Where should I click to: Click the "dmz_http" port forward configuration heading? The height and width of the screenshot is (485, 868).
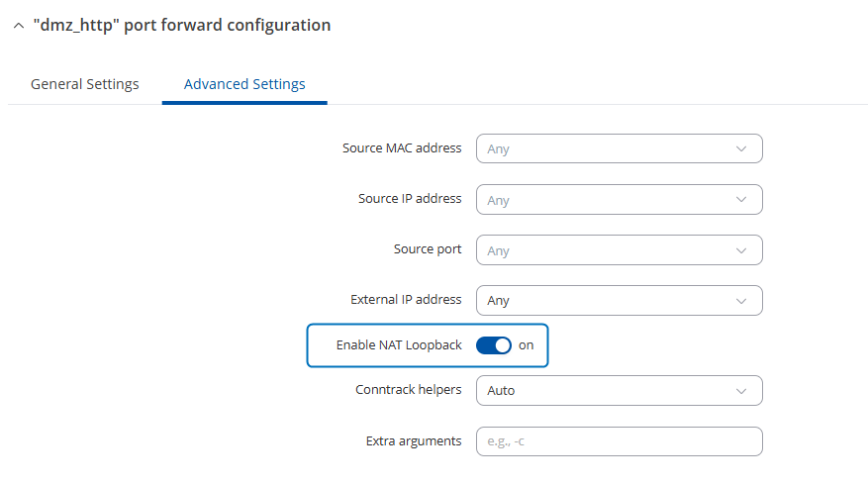point(182,26)
